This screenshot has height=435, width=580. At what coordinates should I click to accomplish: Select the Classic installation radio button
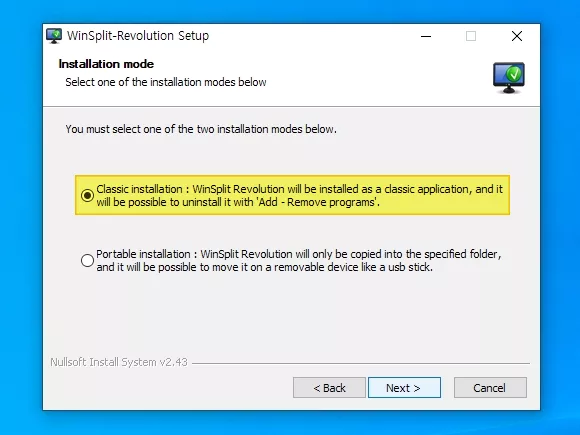(x=88, y=195)
